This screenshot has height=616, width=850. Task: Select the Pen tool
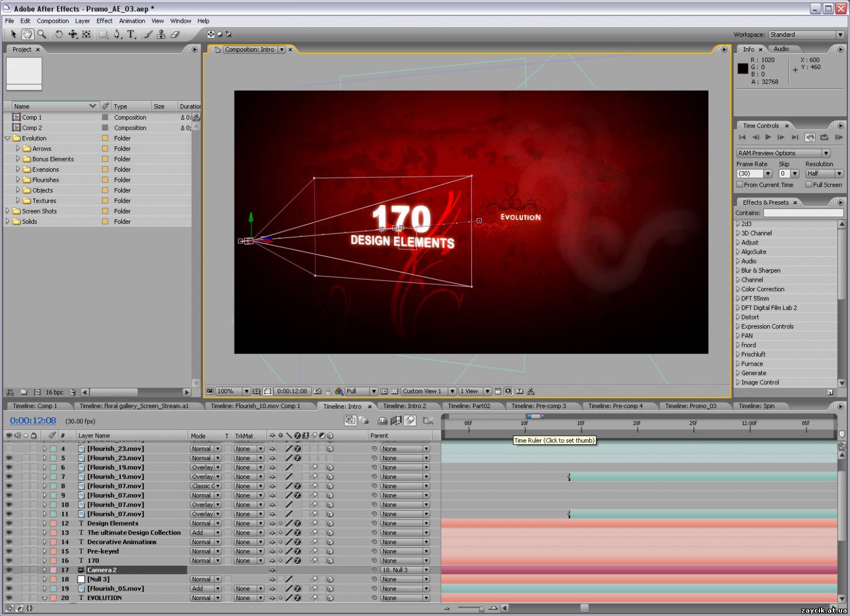(117, 35)
